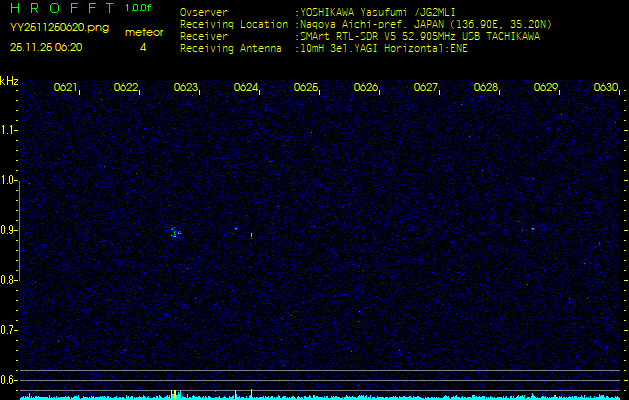The width and height of the screenshot is (629, 400).
Task: Select the 0627 time marker
Action: [426, 88]
